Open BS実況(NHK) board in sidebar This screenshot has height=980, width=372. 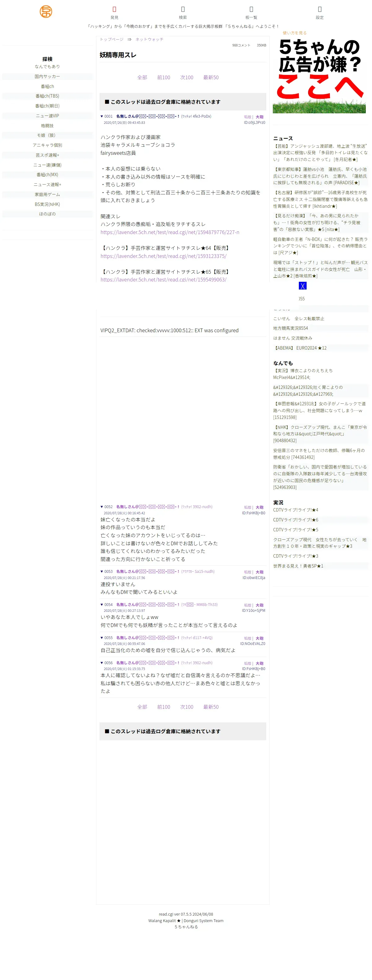tap(47, 204)
